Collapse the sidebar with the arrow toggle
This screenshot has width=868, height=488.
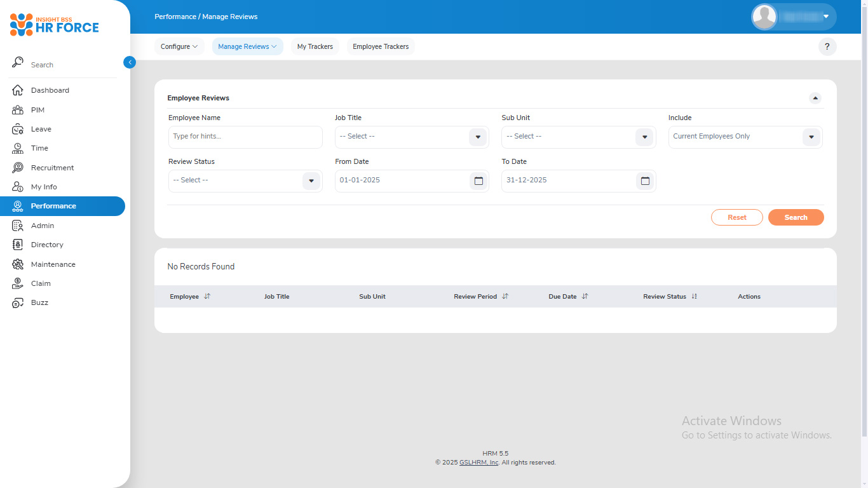130,62
